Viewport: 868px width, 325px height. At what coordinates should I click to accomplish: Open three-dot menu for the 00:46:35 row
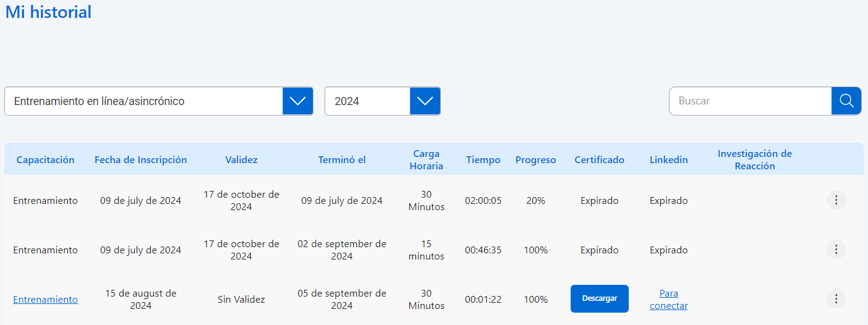pyautogui.click(x=836, y=250)
